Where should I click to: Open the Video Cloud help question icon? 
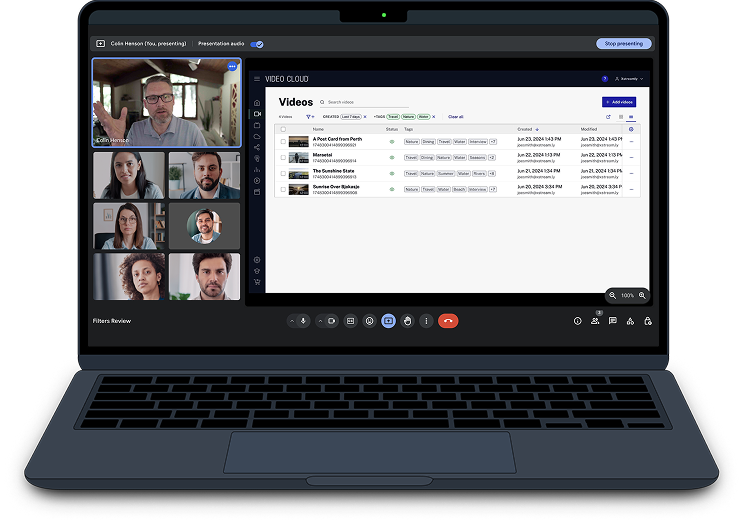tap(605, 79)
